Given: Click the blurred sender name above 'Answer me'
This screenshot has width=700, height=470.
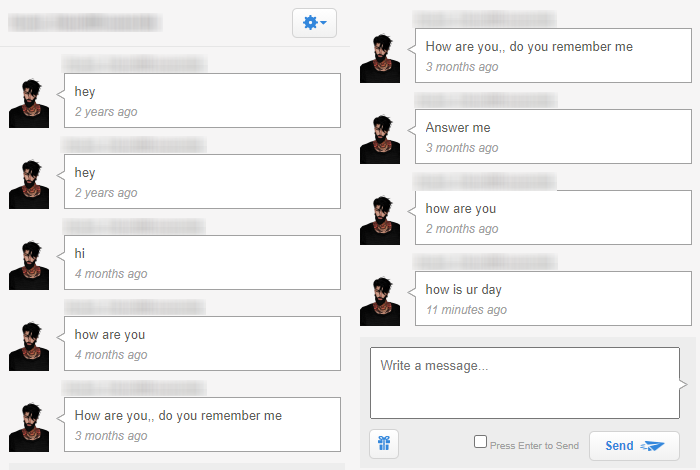Looking at the screenshot, I should tap(486, 100).
